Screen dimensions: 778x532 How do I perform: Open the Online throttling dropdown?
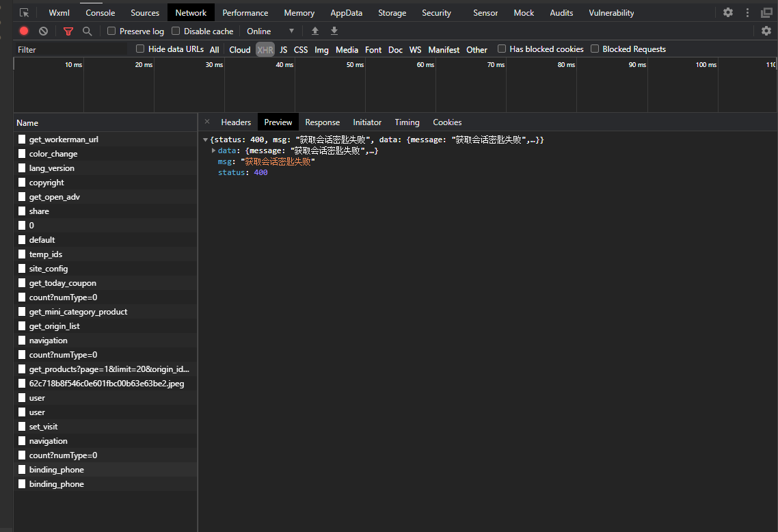coord(271,31)
